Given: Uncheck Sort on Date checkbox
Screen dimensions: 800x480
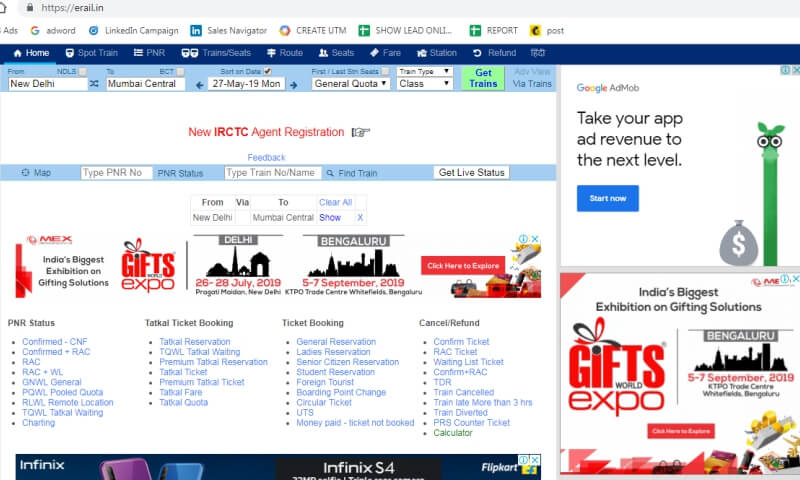Looking at the screenshot, I should tap(267, 71).
